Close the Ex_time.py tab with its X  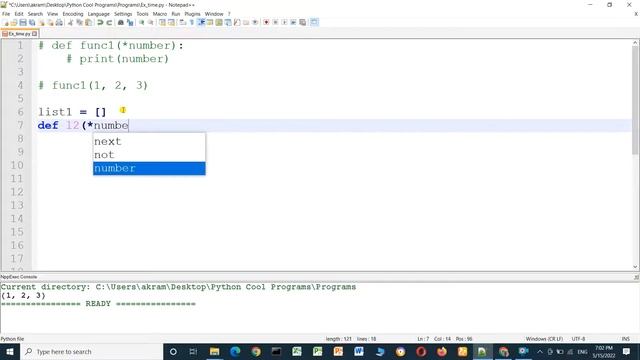pyautogui.click(x=35, y=34)
